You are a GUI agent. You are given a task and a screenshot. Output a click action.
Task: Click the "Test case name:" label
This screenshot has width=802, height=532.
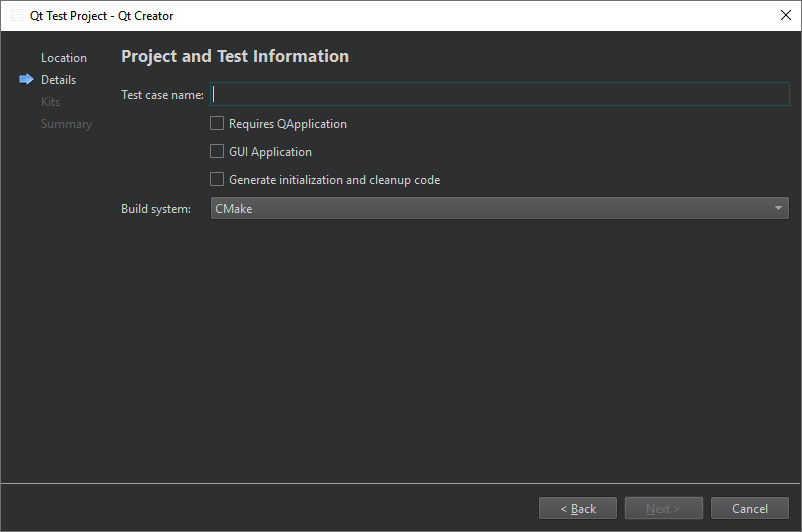click(162, 95)
